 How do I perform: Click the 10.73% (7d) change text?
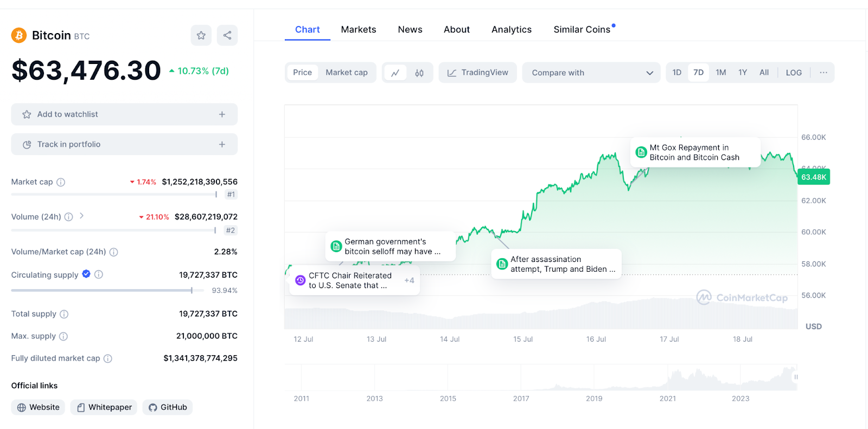point(203,71)
